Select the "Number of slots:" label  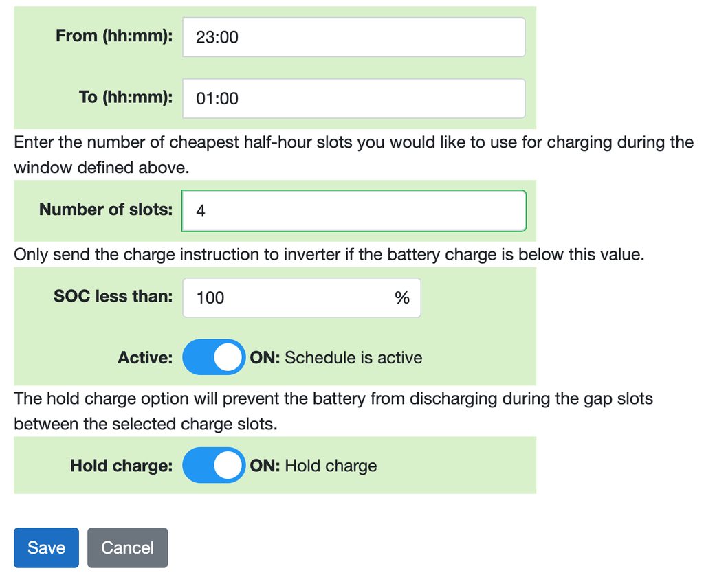click(106, 210)
